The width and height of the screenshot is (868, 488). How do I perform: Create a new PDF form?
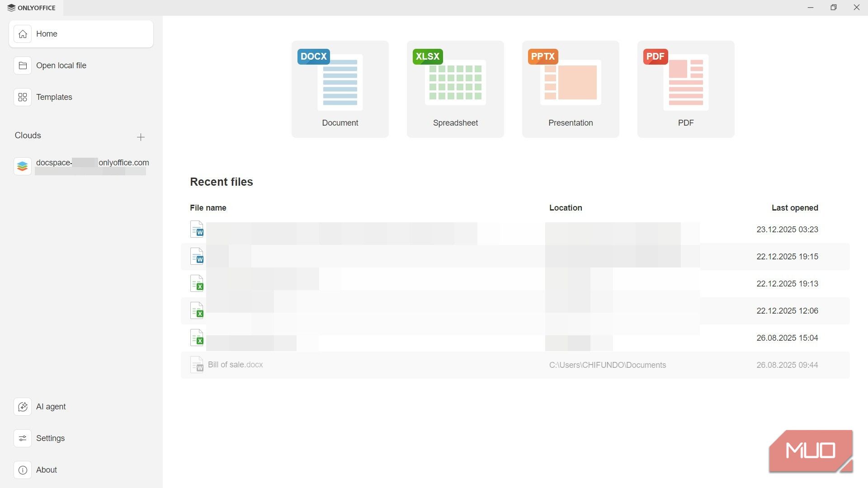[x=686, y=89]
